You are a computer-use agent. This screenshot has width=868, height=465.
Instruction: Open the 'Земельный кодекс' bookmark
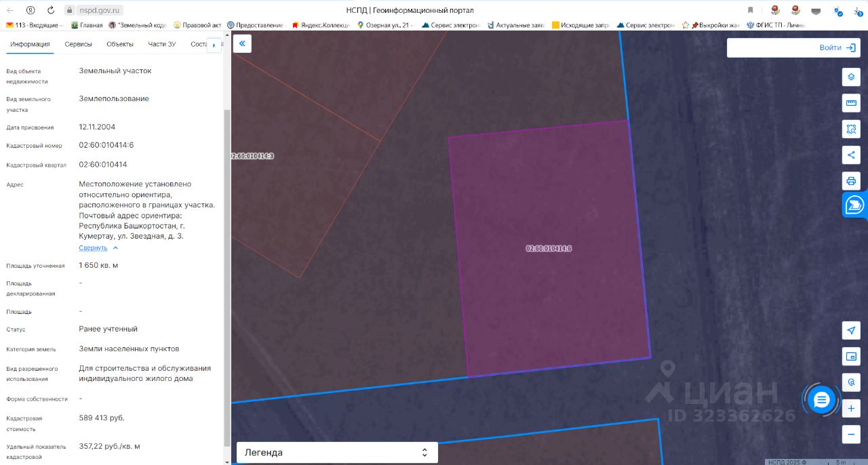click(138, 25)
